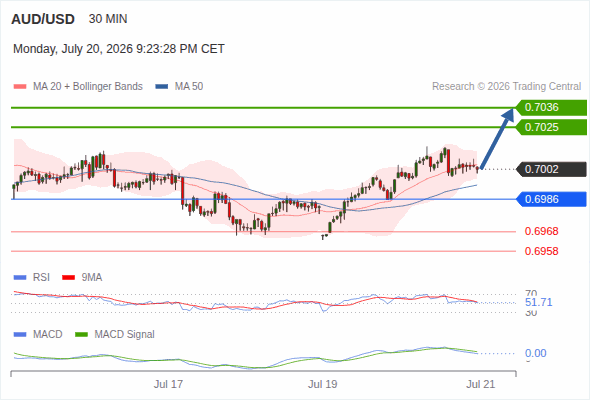Click the blue upward trend arrow
The height and width of the screenshot is (400, 590).
[497, 138]
